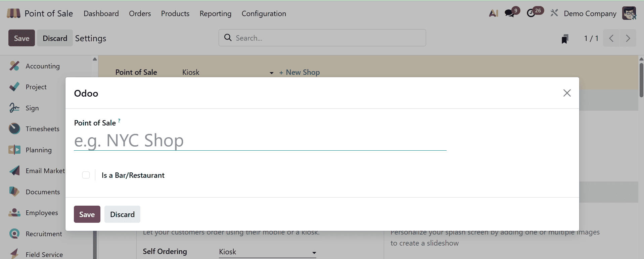Select the Accounting settings label
This screenshot has height=259, width=644.
[x=43, y=66]
